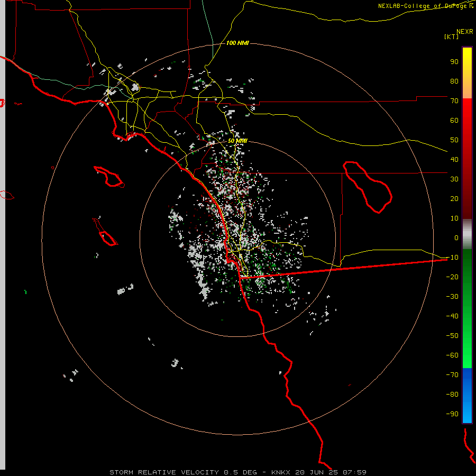This screenshot has height=476, width=476.
Task: Click the positive 10 scale value
Action: 454,218
